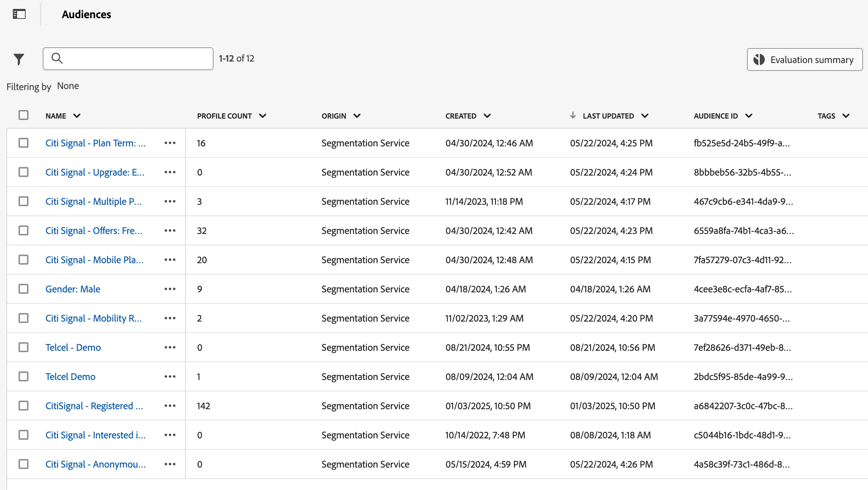The image size is (868, 490).
Task: Open more actions for Citi Signal - Upgrade
Action: (x=170, y=172)
